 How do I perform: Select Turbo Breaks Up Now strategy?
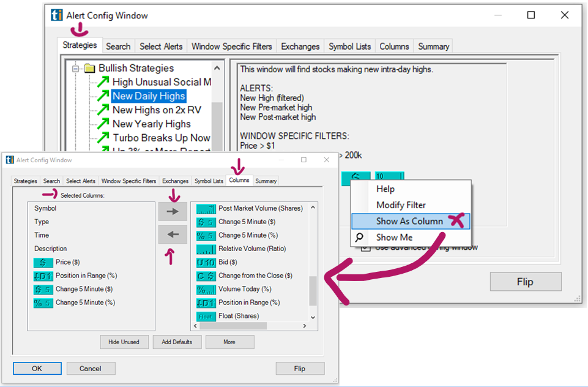pos(161,138)
